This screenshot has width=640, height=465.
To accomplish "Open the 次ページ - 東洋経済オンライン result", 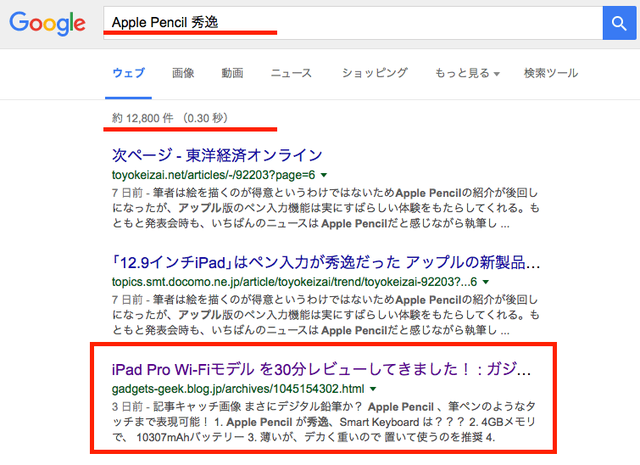I will (217, 155).
